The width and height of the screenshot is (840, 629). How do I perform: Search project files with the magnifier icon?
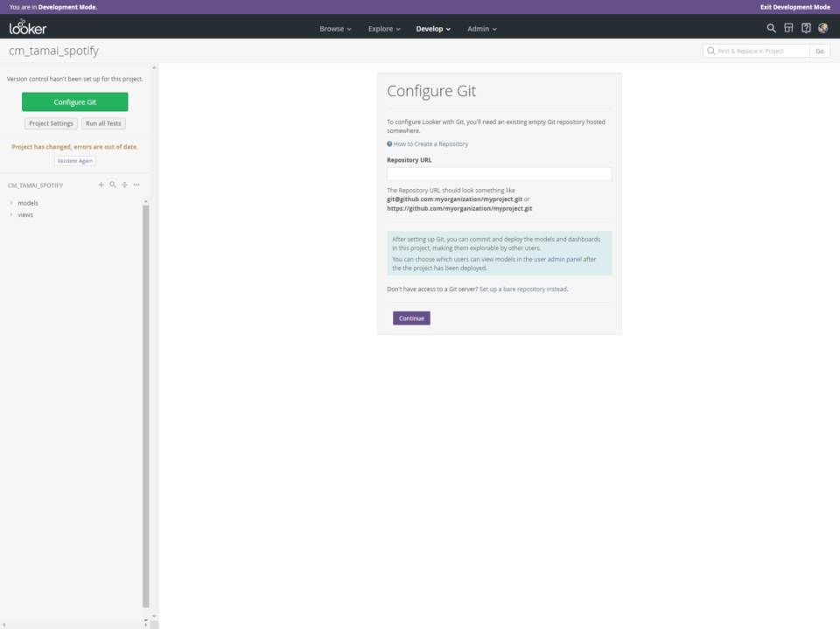(113, 185)
